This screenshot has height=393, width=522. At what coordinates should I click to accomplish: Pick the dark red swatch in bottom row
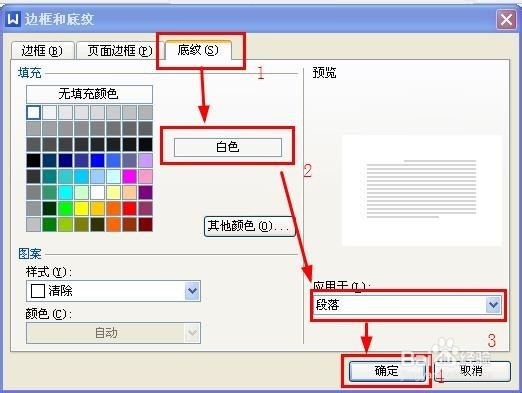coord(145,225)
